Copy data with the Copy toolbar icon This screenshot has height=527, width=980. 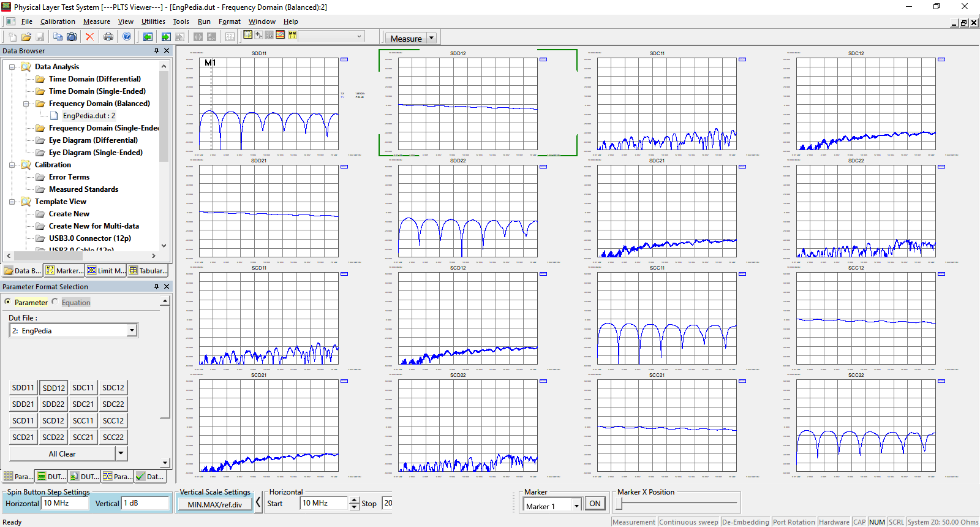pyautogui.click(x=58, y=37)
